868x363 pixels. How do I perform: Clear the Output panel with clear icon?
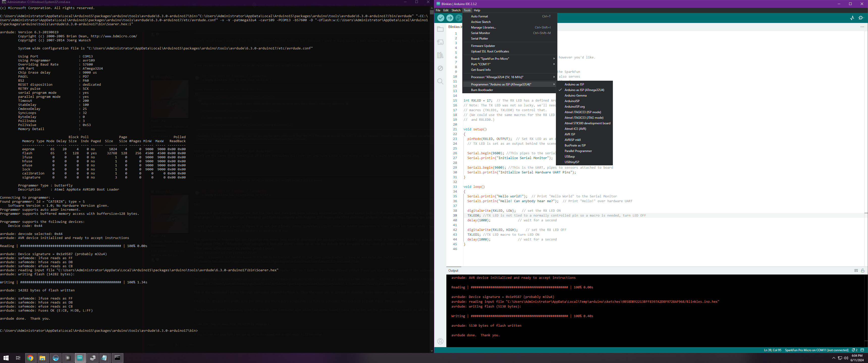[856, 270]
